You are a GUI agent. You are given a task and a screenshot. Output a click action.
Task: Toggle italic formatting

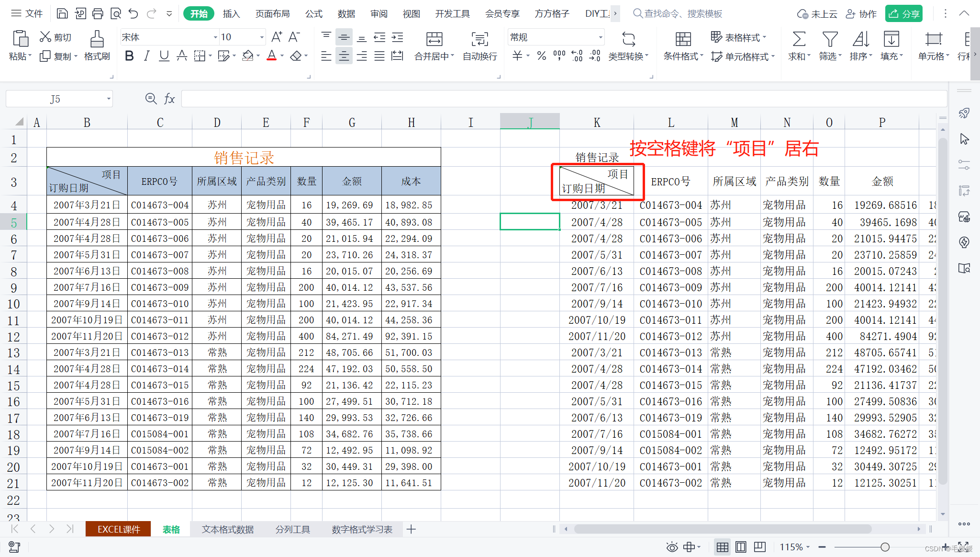point(146,57)
